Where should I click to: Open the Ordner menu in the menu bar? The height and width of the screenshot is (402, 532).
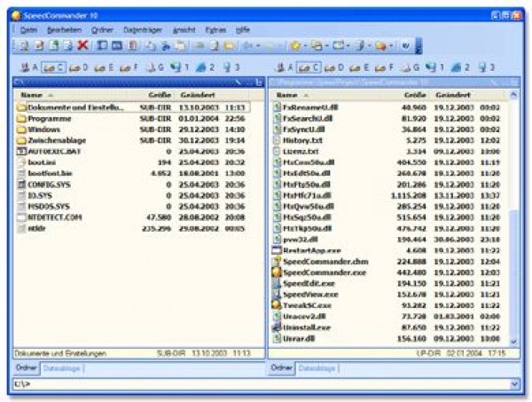[x=102, y=30]
